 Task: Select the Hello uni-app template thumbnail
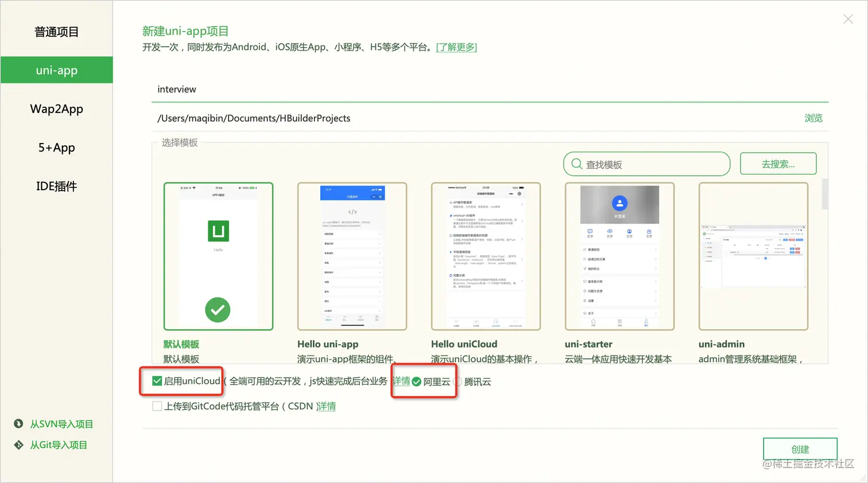(x=352, y=256)
